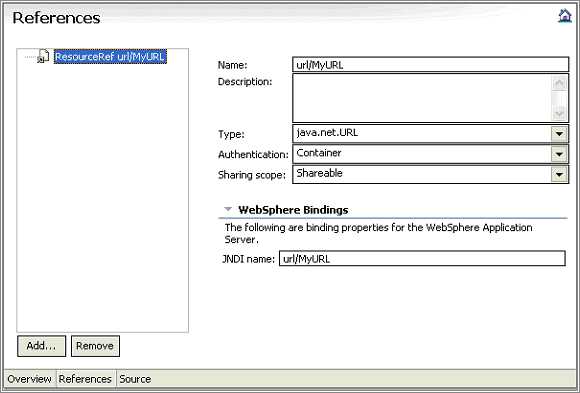Screen dimensions: 580x393
Task: Click inside the Description text area
Action: point(422,98)
